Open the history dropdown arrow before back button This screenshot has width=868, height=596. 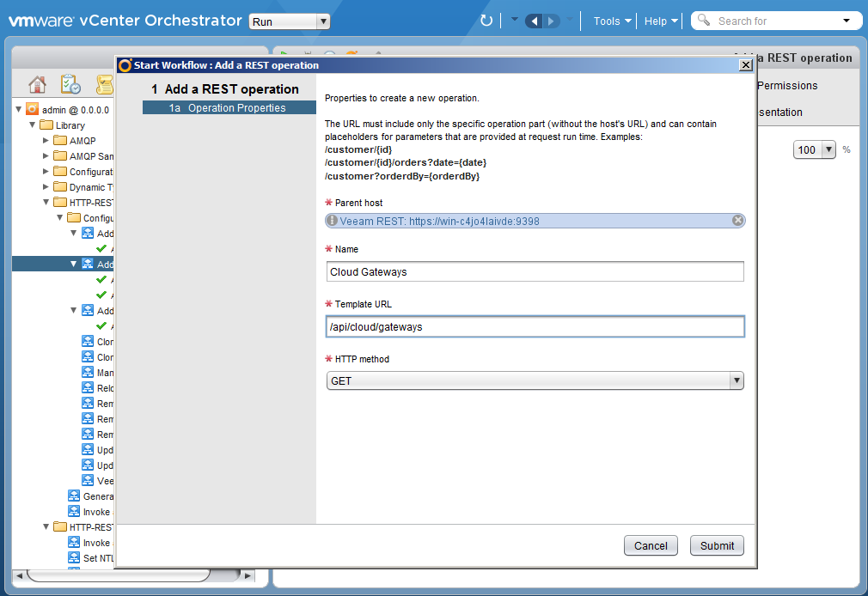click(x=514, y=20)
